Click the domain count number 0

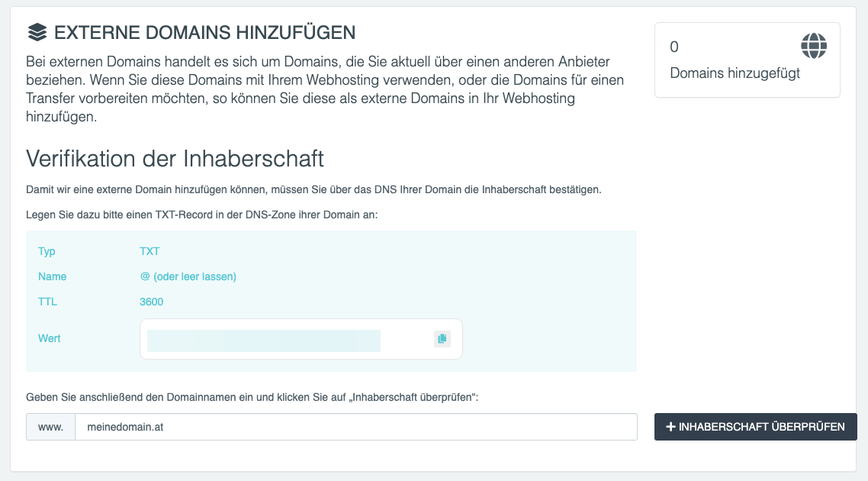click(x=674, y=47)
